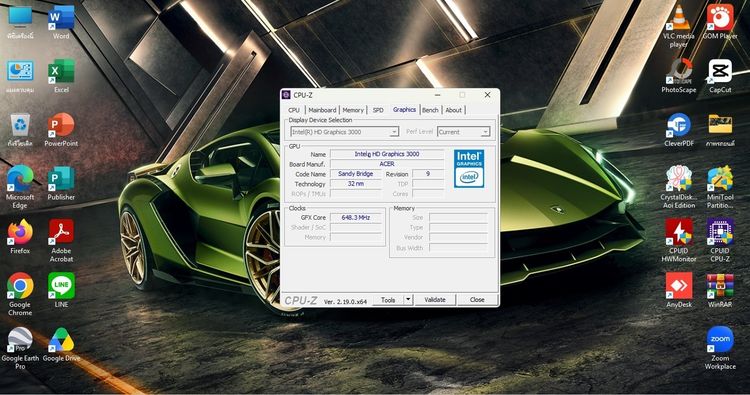750x395 pixels.
Task: Launch PowerPoint from the desktop
Action: click(61, 129)
